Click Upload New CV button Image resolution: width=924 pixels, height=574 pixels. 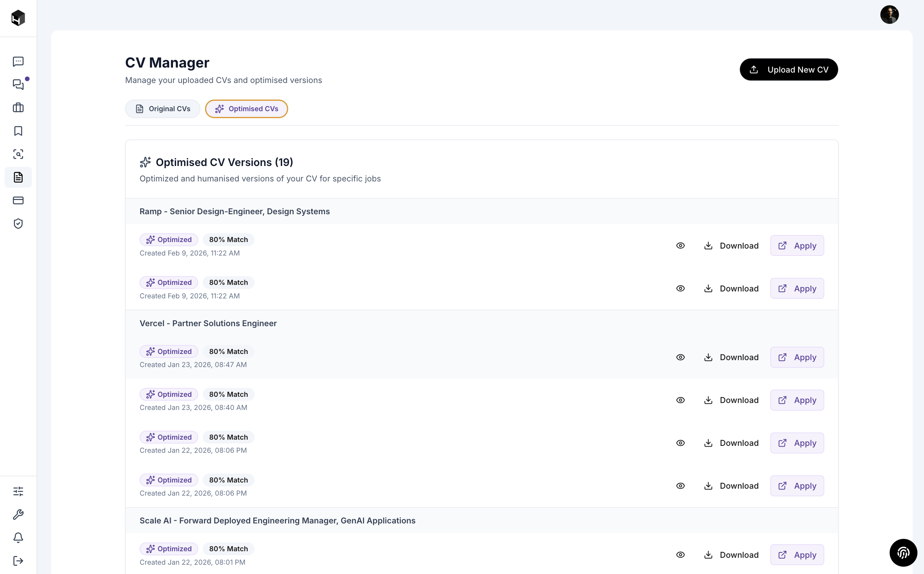pos(788,69)
